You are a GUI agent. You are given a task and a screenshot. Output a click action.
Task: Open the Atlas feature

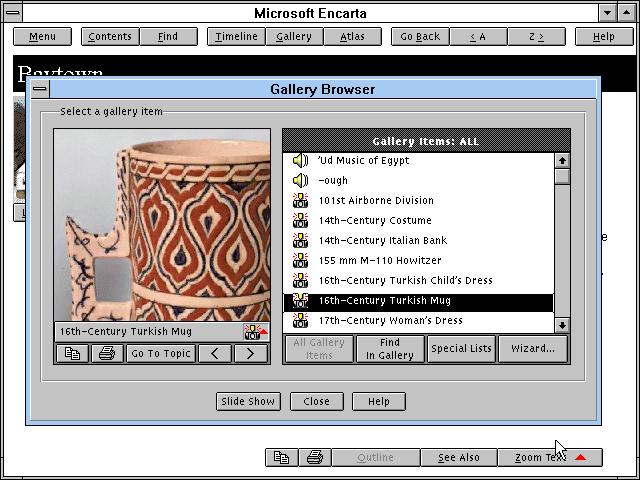pyautogui.click(x=353, y=37)
